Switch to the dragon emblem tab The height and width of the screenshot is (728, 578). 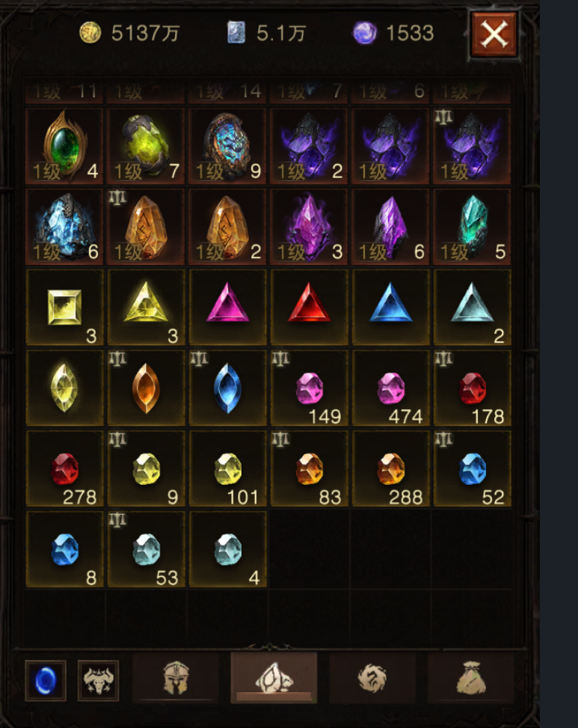(372, 679)
